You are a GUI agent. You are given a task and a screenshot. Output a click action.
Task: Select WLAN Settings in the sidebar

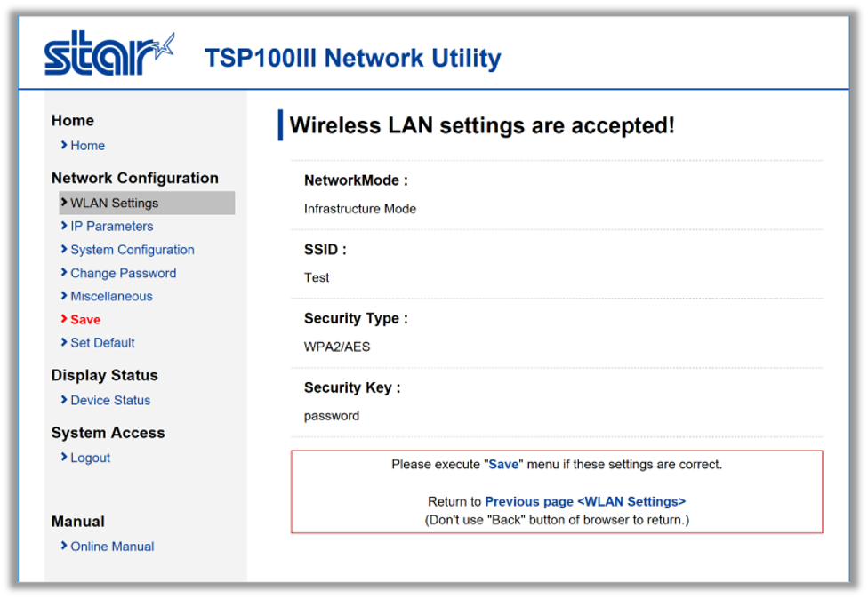(x=114, y=203)
